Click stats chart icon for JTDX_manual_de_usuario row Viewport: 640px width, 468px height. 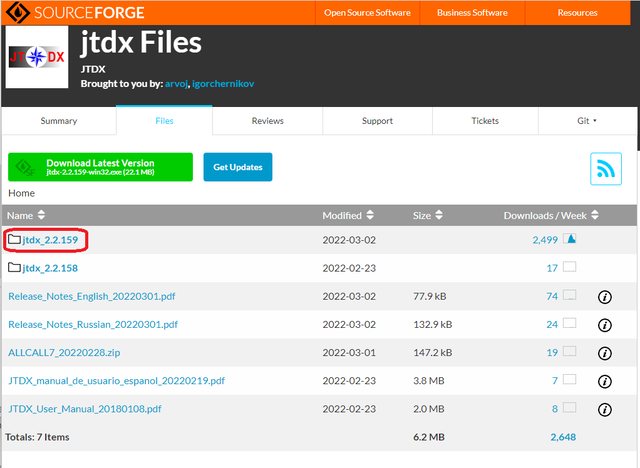(569, 379)
